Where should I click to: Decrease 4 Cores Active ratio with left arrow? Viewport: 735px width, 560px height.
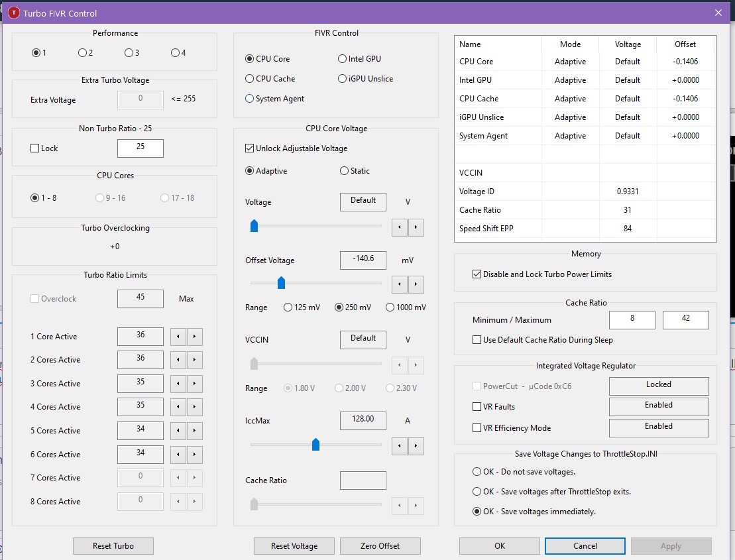(x=178, y=407)
